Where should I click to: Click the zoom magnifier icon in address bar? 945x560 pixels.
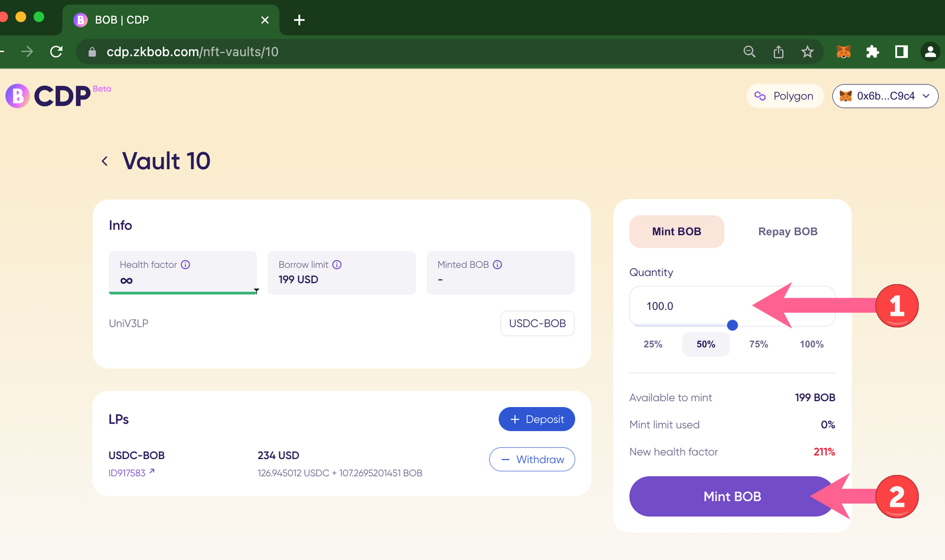(750, 52)
